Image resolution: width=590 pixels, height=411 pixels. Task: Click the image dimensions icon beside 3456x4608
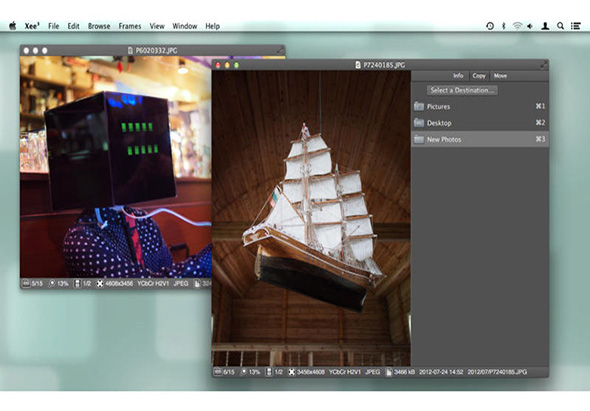pyautogui.click(x=292, y=372)
